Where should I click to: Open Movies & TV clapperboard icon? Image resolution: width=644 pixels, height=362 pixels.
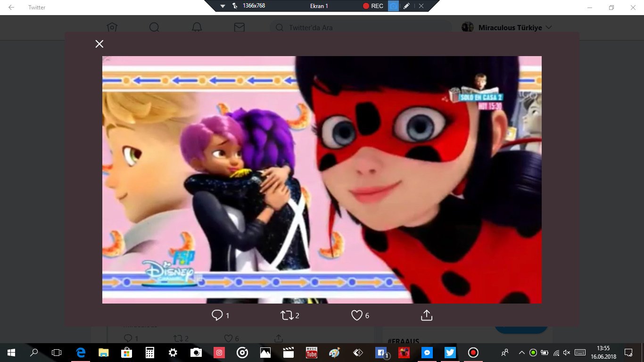pos(289,353)
